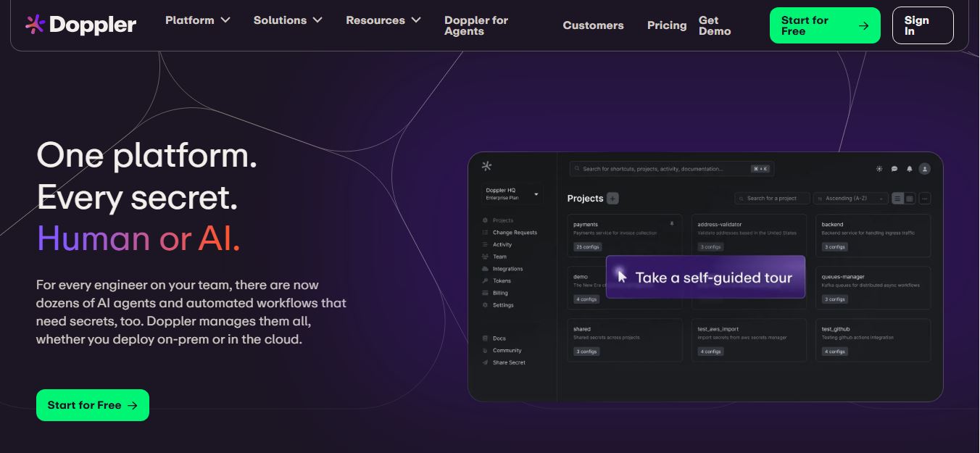Click Share Secret in the sidebar
The height and width of the screenshot is (453, 980).
pyautogui.click(x=504, y=362)
